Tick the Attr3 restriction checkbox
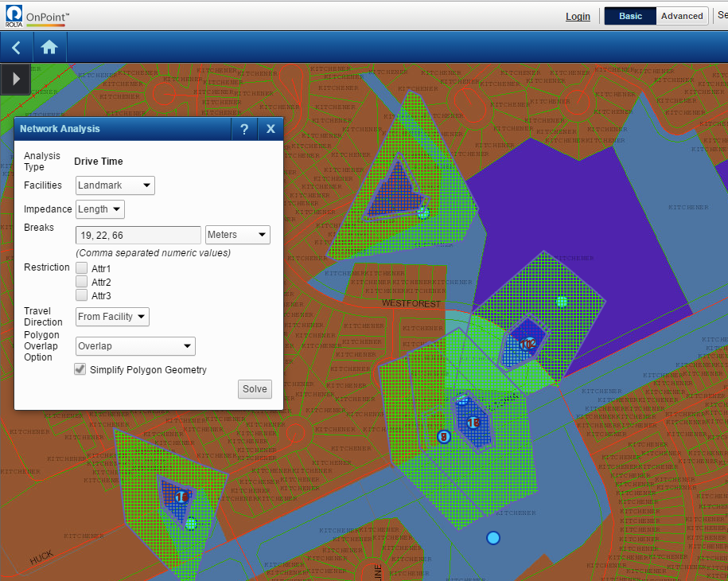This screenshot has height=581, width=728. coord(81,295)
